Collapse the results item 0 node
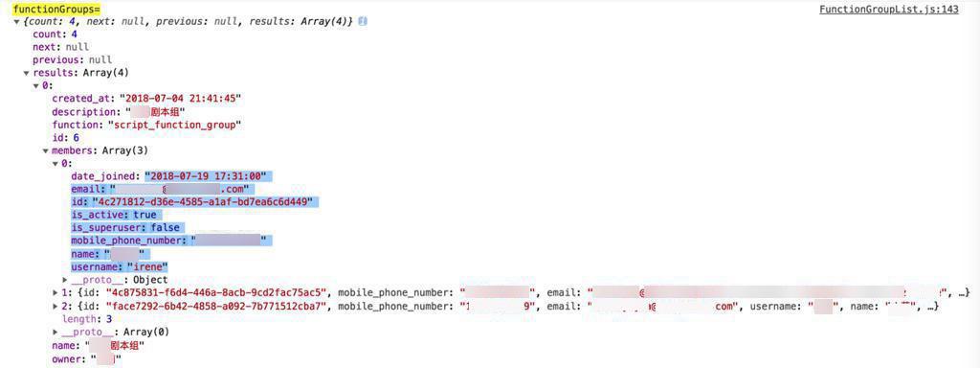980x368 pixels. click(x=36, y=85)
